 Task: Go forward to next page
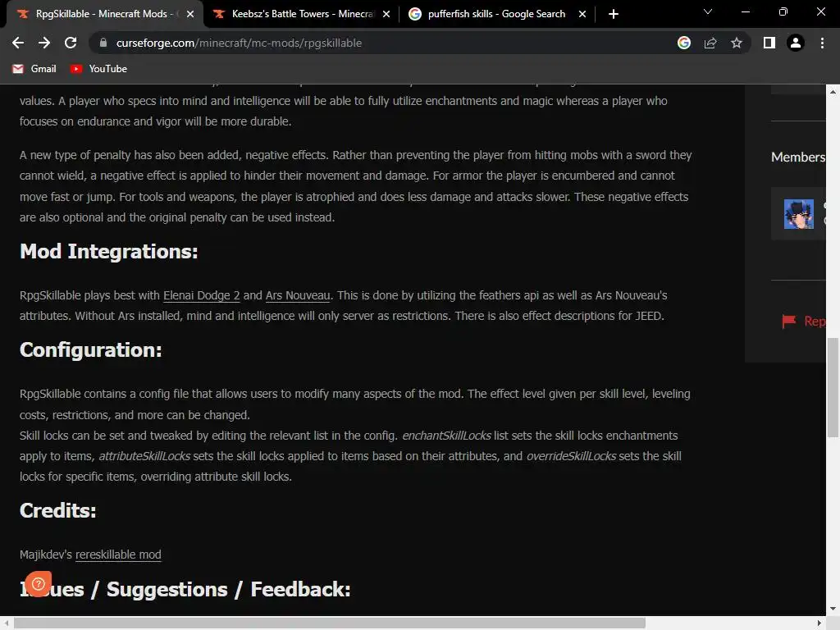coord(44,43)
